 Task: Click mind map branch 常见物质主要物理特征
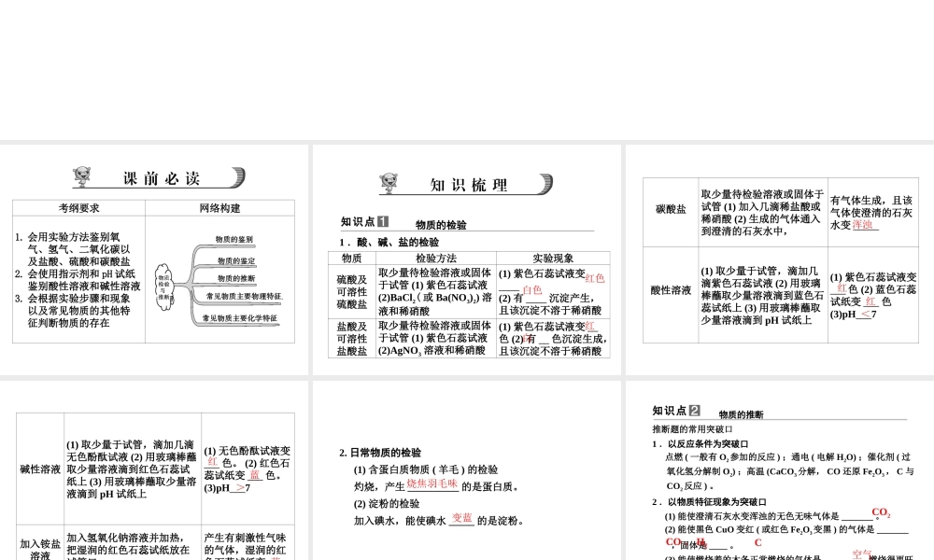244,296
